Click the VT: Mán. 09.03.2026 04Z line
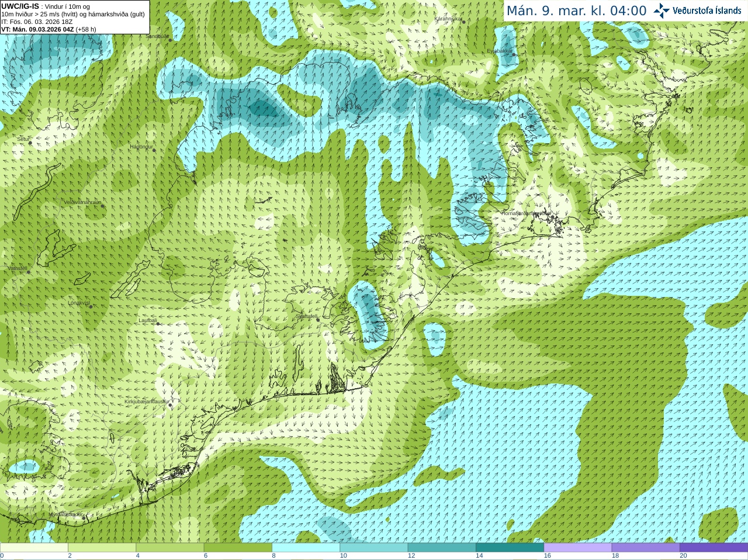748x560 pixels. click(37, 29)
